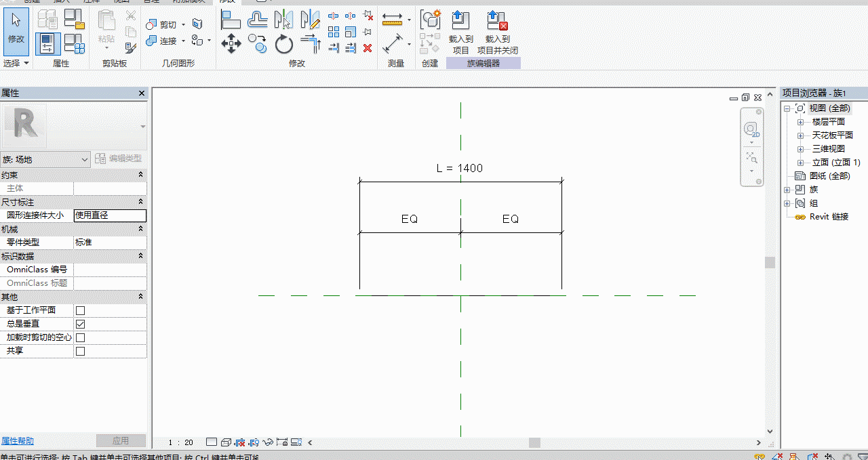Select the Copy tool icon
The image size is (868, 460).
(x=257, y=45)
